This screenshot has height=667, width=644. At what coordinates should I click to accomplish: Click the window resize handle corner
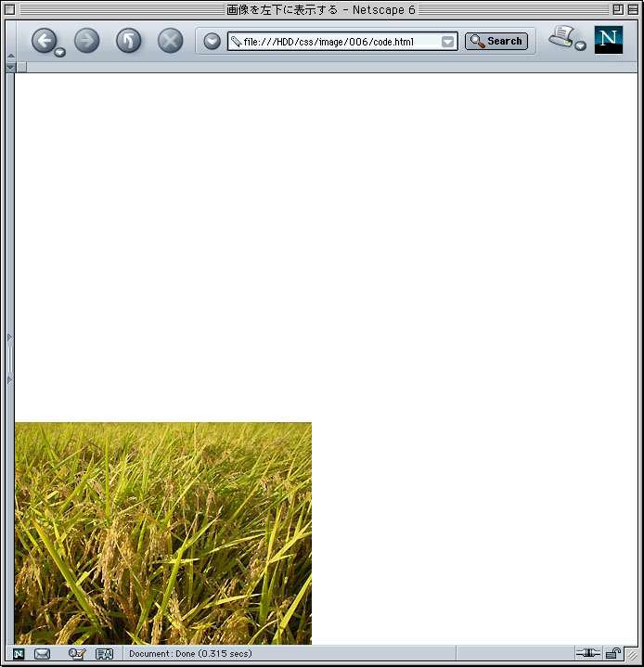coord(633,655)
